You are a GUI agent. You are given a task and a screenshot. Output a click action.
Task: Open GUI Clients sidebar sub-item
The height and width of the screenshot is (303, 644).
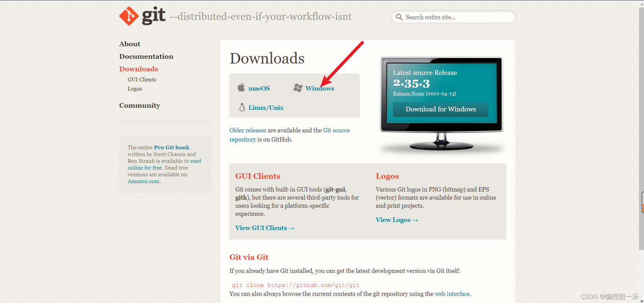pyautogui.click(x=142, y=79)
